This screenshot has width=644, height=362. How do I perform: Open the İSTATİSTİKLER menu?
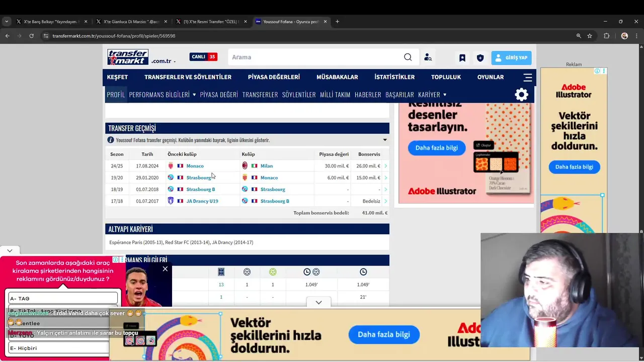coord(394,77)
